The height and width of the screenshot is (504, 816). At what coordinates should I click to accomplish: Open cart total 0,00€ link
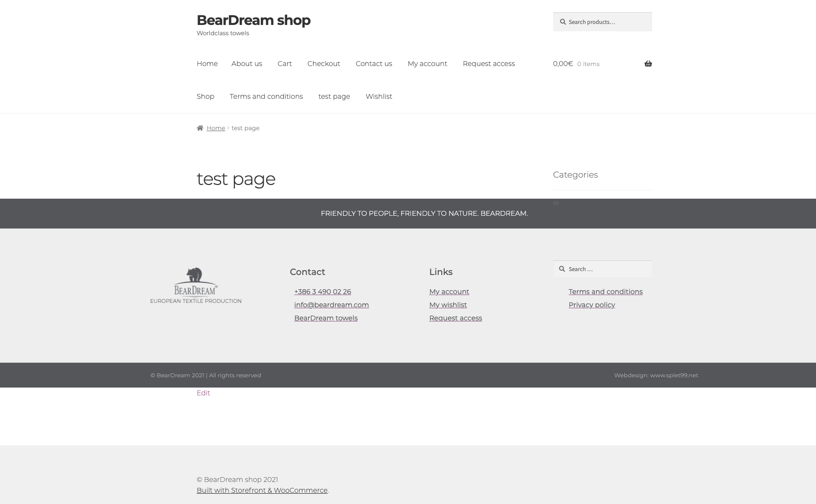(x=563, y=64)
